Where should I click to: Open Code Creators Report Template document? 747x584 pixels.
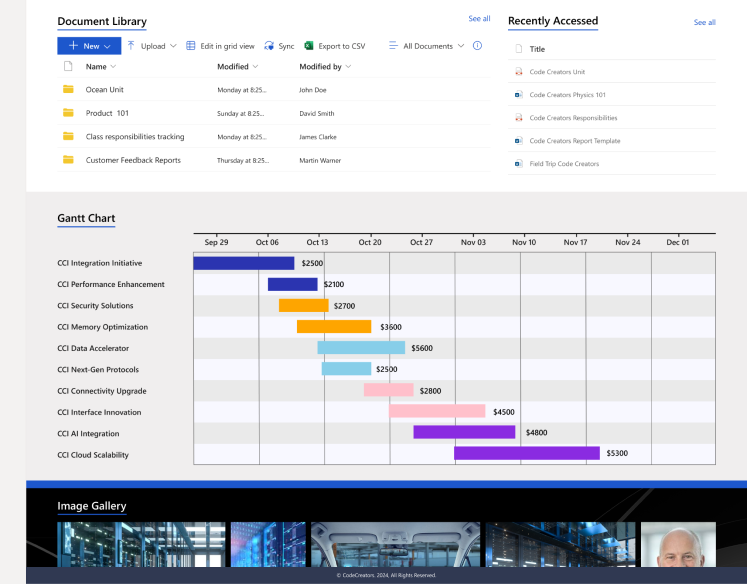[x=574, y=141]
